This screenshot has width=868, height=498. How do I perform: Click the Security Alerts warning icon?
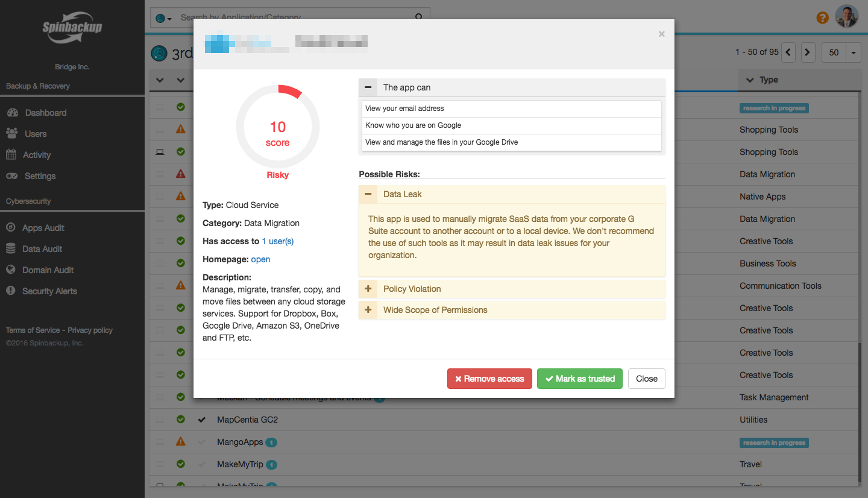[x=11, y=291]
